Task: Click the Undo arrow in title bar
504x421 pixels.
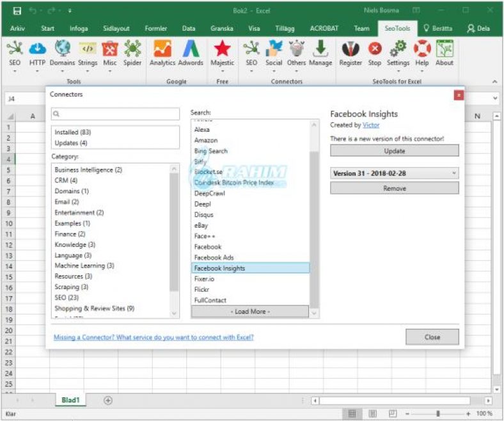Action: pos(33,11)
